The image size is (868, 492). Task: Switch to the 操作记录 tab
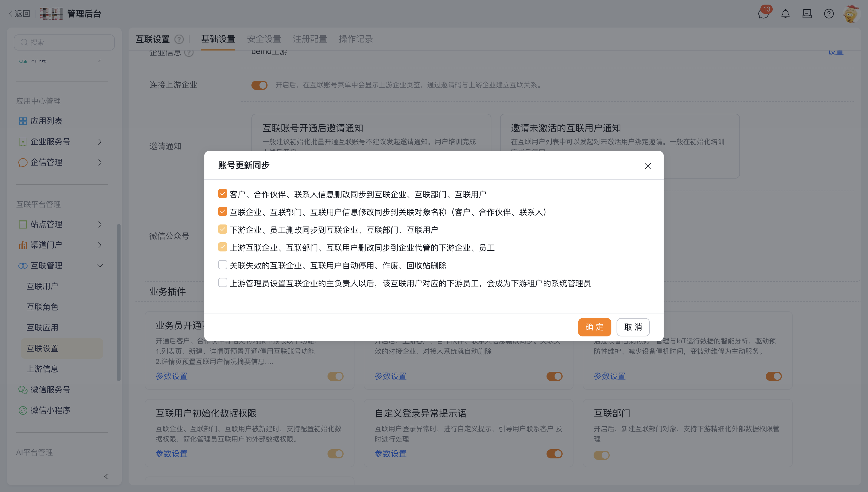[356, 39]
